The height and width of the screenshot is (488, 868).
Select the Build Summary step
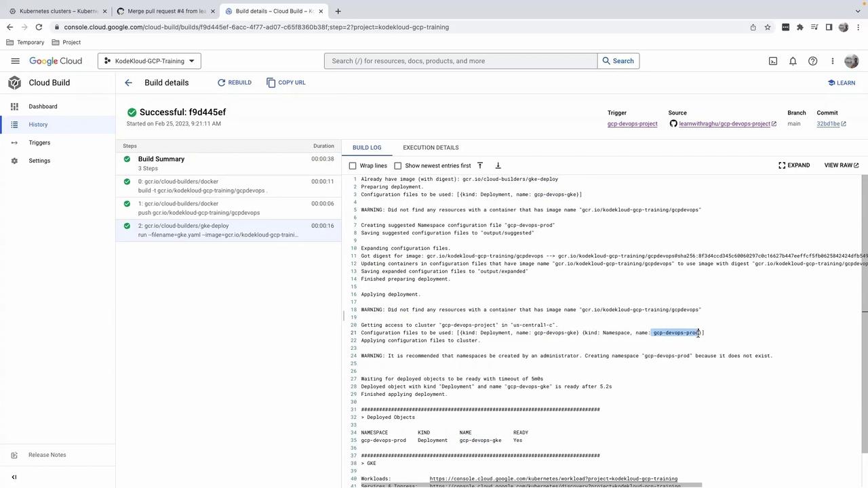(x=229, y=163)
